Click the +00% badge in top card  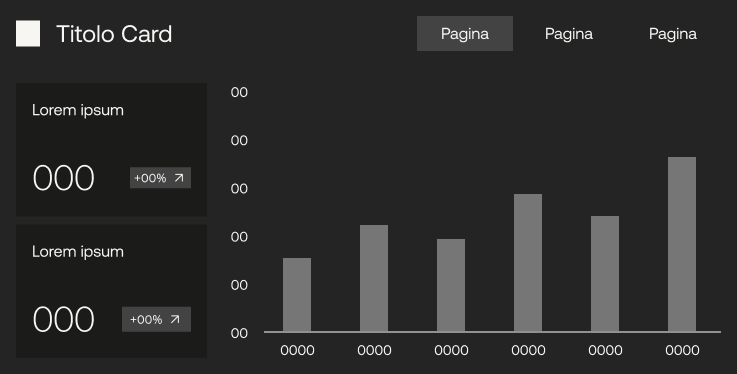click(x=160, y=178)
